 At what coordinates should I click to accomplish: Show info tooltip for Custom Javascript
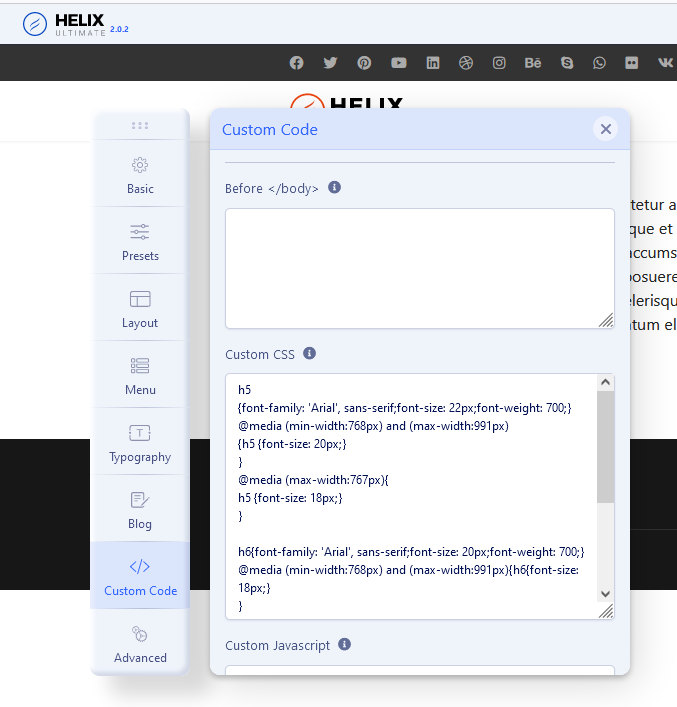[345, 644]
